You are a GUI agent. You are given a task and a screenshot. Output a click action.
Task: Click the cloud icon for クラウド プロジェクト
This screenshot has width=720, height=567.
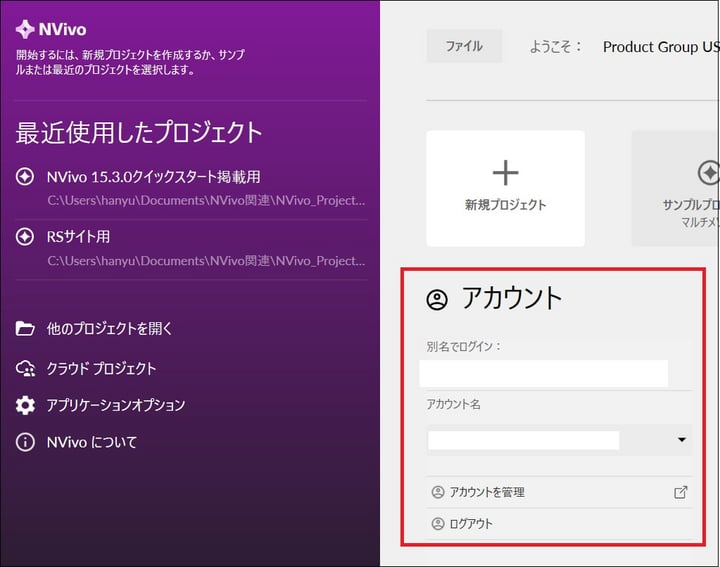25,369
